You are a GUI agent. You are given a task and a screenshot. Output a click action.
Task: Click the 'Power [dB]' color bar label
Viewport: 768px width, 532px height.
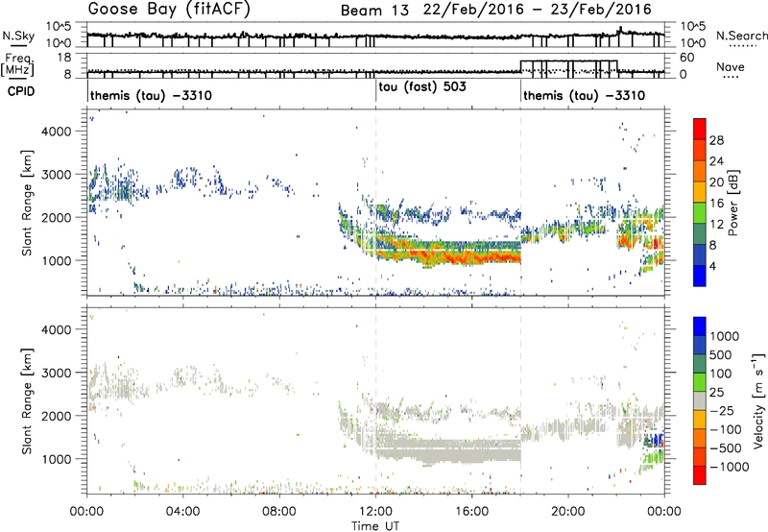point(733,203)
